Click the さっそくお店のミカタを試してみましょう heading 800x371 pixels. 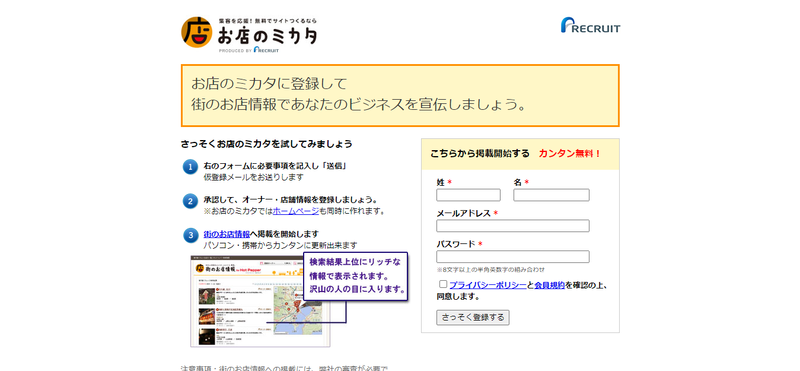pyautogui.click(x=266, y=144)
